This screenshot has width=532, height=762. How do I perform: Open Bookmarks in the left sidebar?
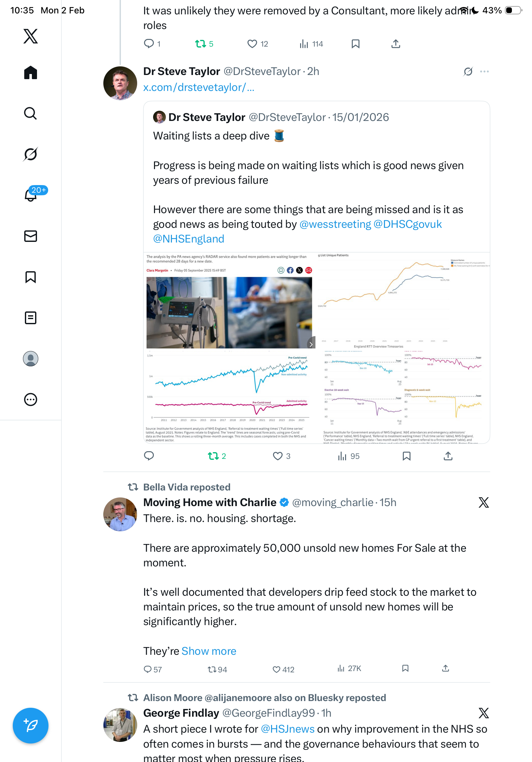coord(31,277)
